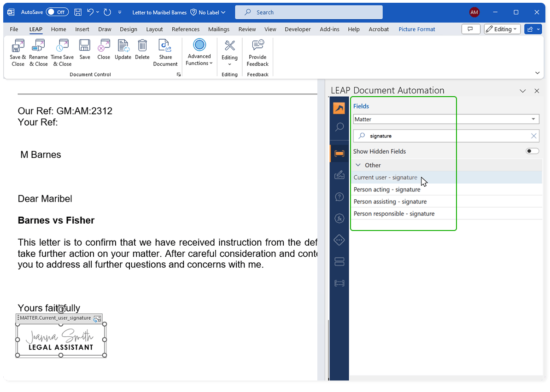The height and width of the screenshot is (392, 550).
Task: Click the dashed bracket icon in LEAP sidebar
Action: pyautogui.click(x=339, y=283)
